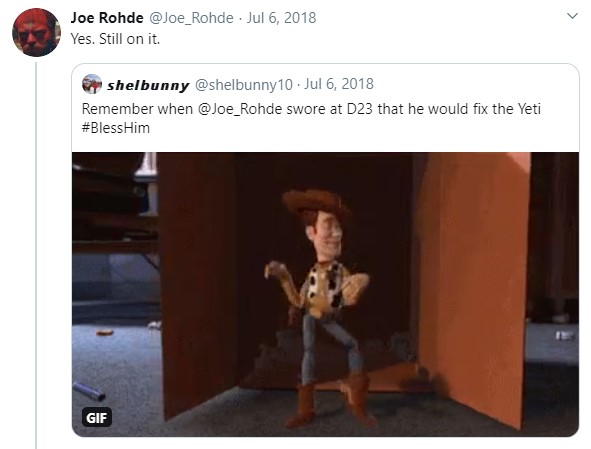Click Woody's cowboy hat in the GIF

pyautogui.click(x=315, y=202)
